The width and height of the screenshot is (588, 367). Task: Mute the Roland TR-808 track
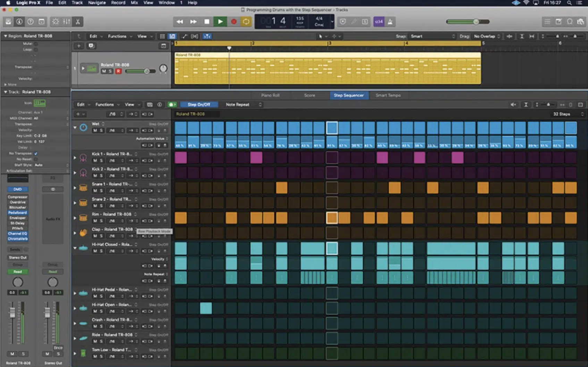coord(103,71)
